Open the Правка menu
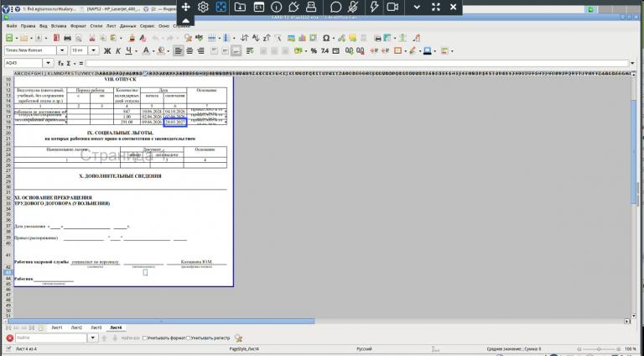The width and height of the screenshot is (644, 356). [28, 26]
